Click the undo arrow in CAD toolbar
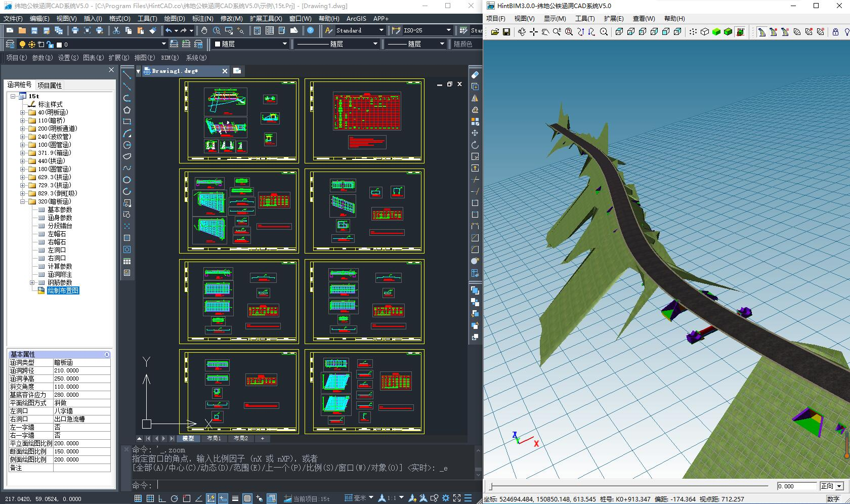 click(x=168, y=31)
